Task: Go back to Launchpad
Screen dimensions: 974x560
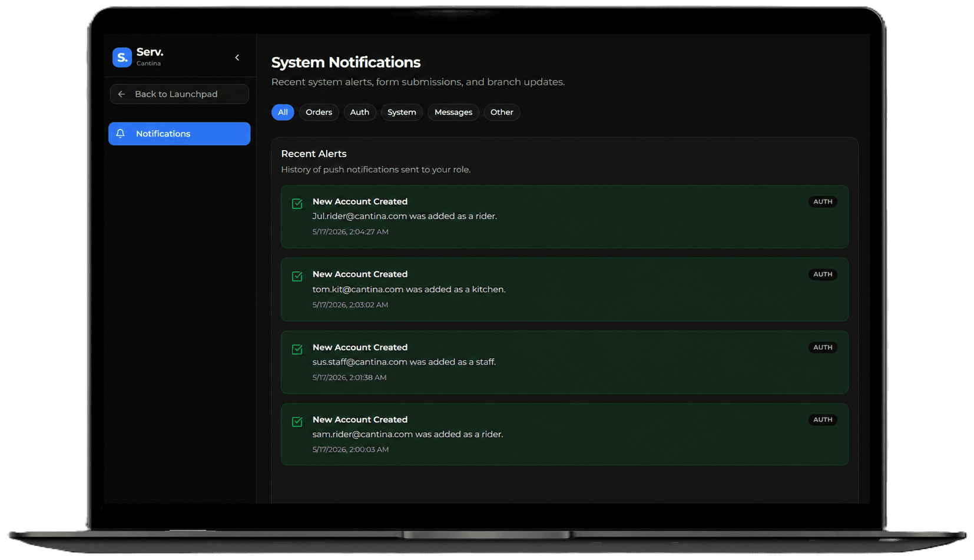Action: (x=179, y=94)
